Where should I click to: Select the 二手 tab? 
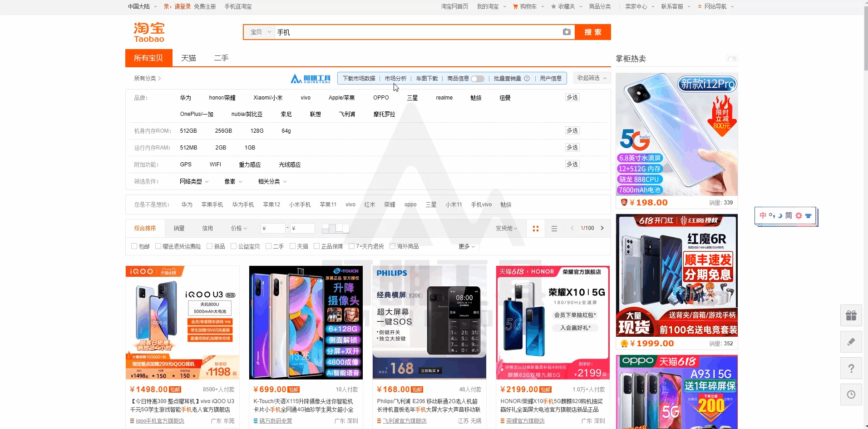[221, 58]
